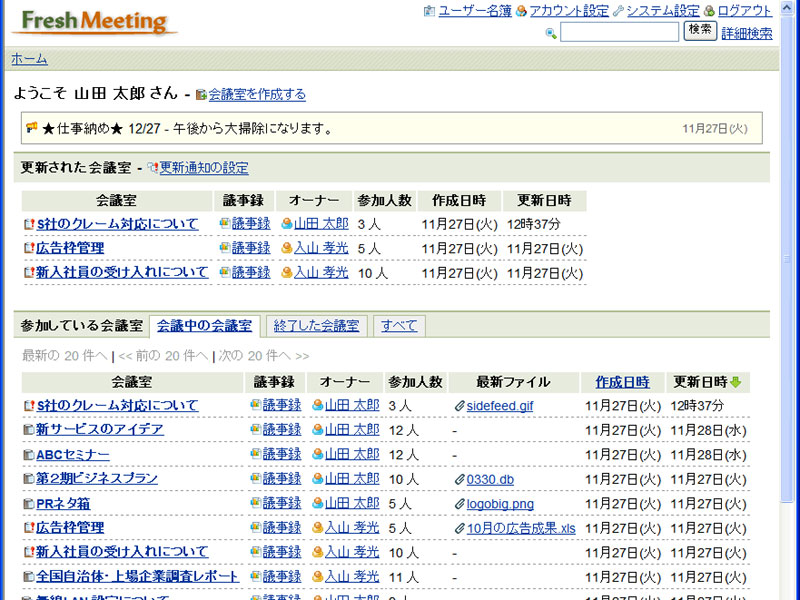The image size is (800, 600).
Task: Click the FreshMeeting logo
Action: point(95,21)
